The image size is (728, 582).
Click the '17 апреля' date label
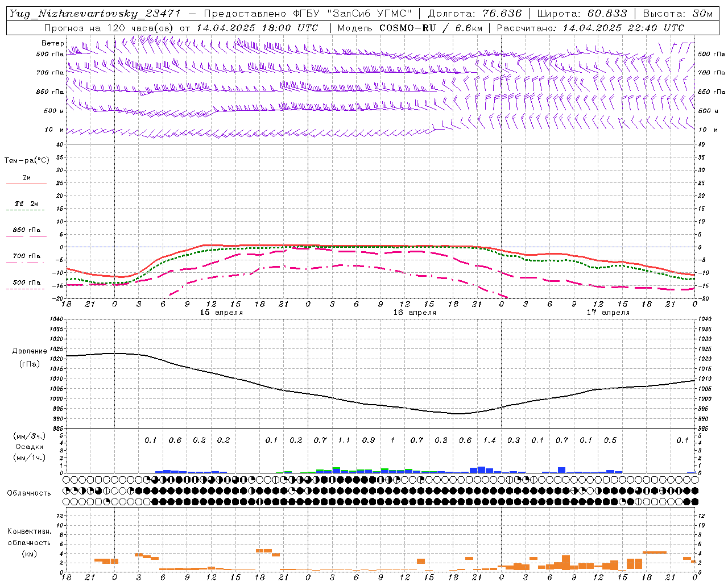[608, 313]
